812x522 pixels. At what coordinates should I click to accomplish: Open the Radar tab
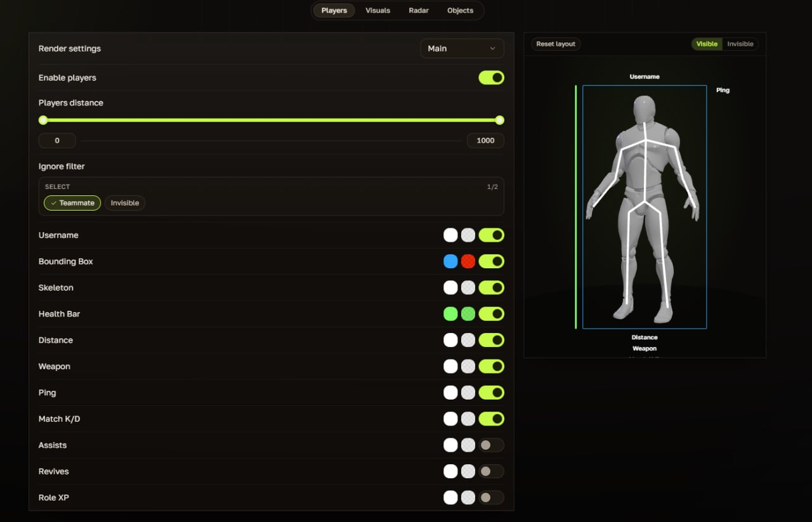(x=419, y=11)
